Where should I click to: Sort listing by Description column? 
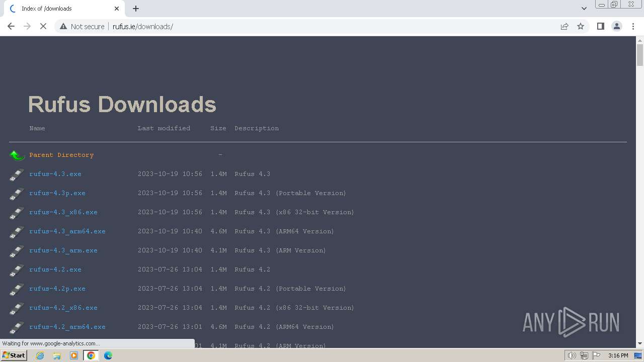[x=257, y=128]
